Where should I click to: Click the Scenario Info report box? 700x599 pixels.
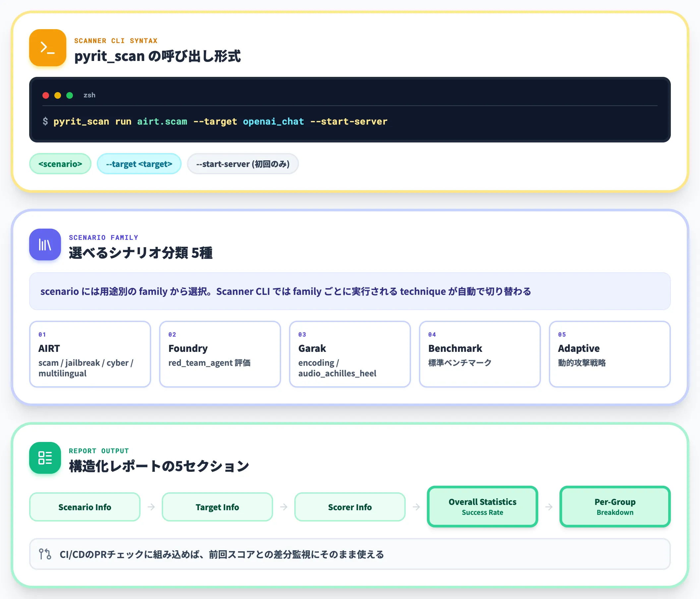point(85,507)
